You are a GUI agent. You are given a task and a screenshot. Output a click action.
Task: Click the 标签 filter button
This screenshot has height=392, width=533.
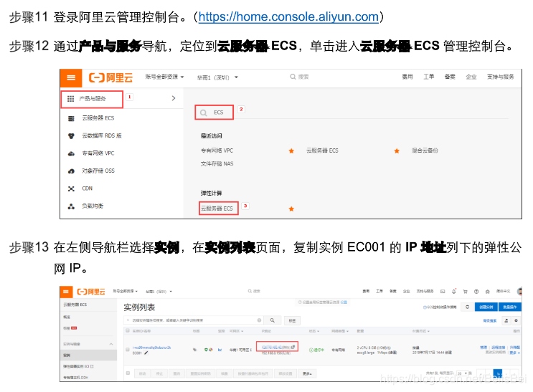pos(292,320)
